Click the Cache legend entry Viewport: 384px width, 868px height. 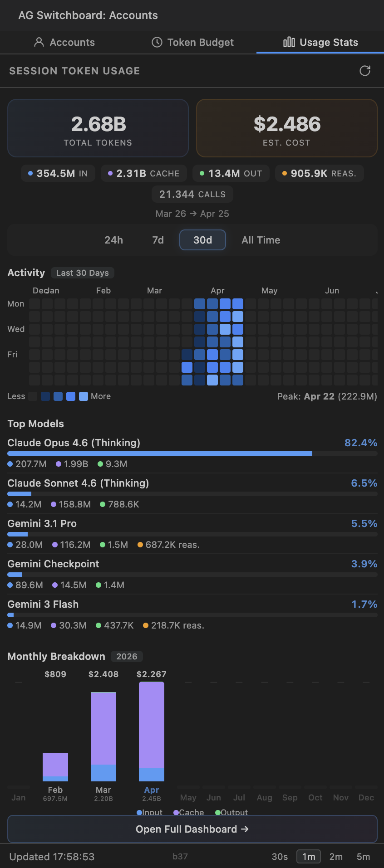pyautogui.click(x=189, y=812)
